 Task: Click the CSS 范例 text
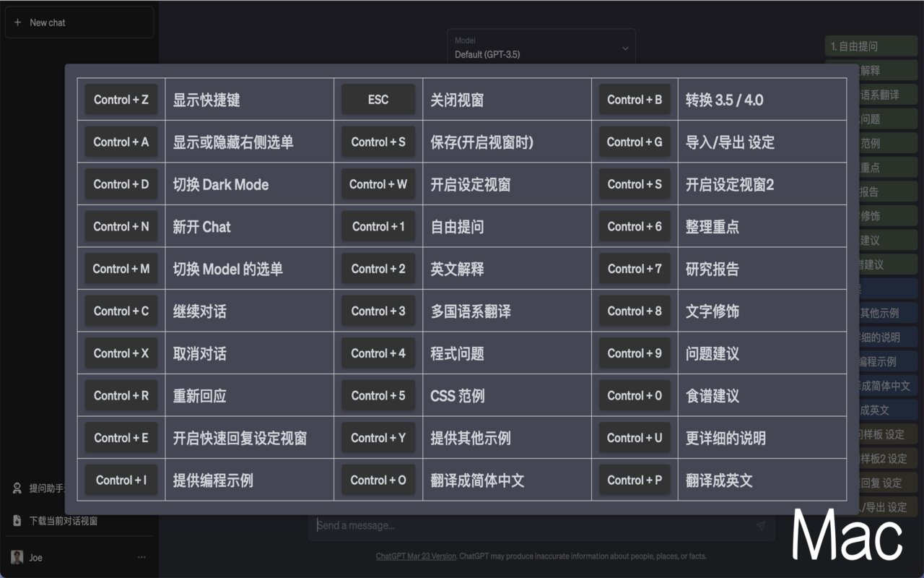pos(458,396)
